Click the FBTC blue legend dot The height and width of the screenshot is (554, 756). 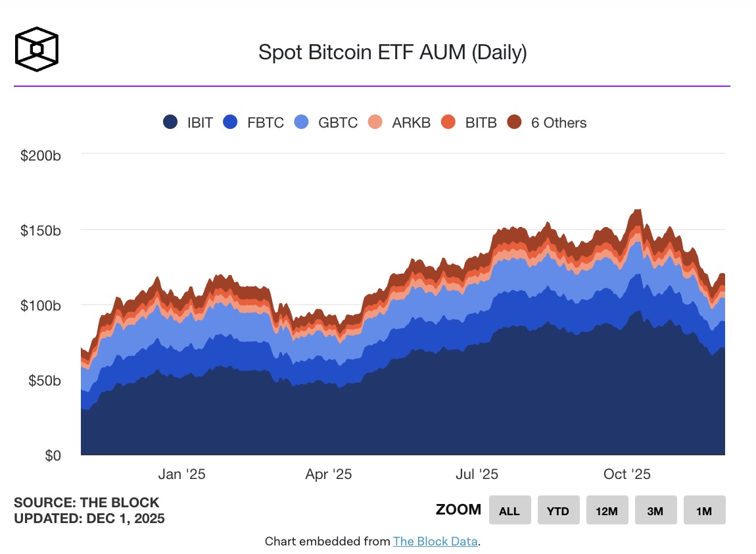tap(230, 122)
